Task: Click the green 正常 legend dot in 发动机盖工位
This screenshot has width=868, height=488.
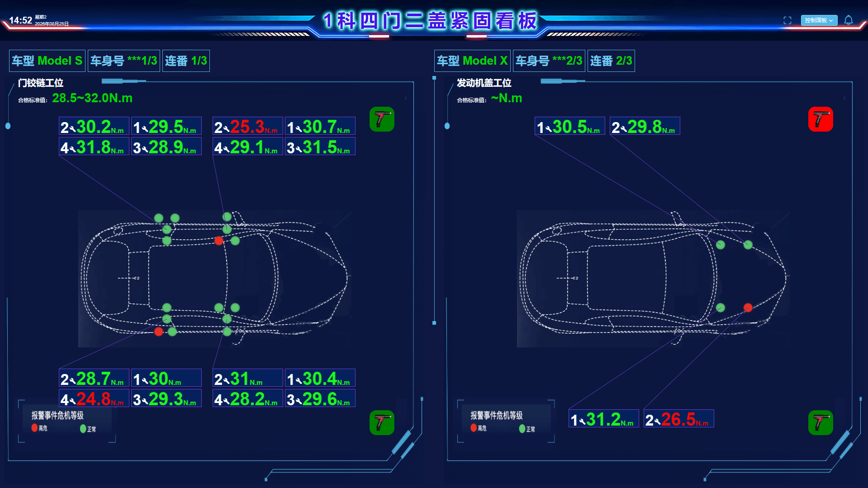Action: coord(522,428)
